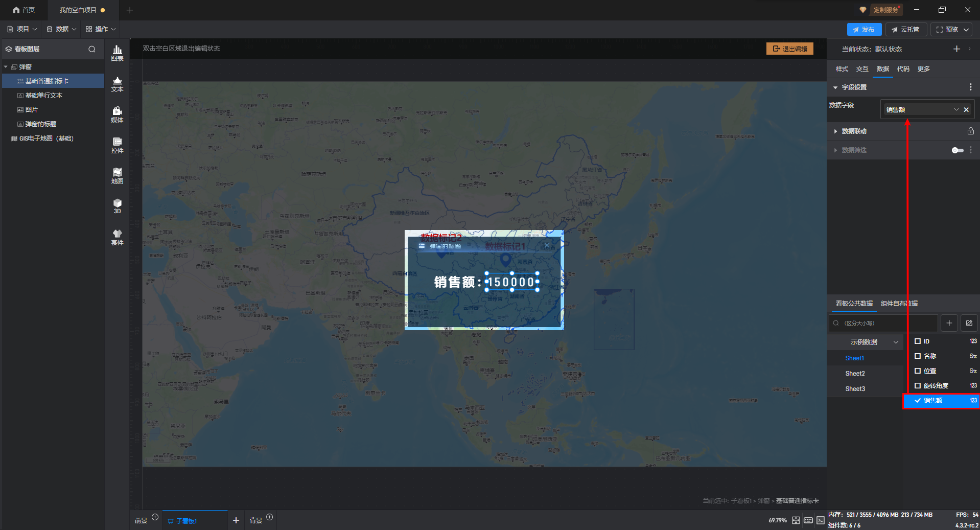Select the 图片 layer
The height and width of the screenshot is (530, 980).
(x=53, y=110)
